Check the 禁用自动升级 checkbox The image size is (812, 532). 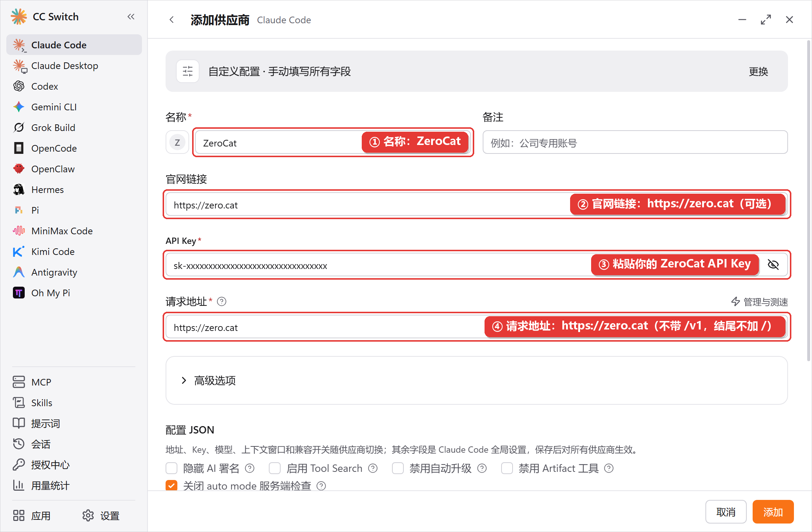coord(398,469)
